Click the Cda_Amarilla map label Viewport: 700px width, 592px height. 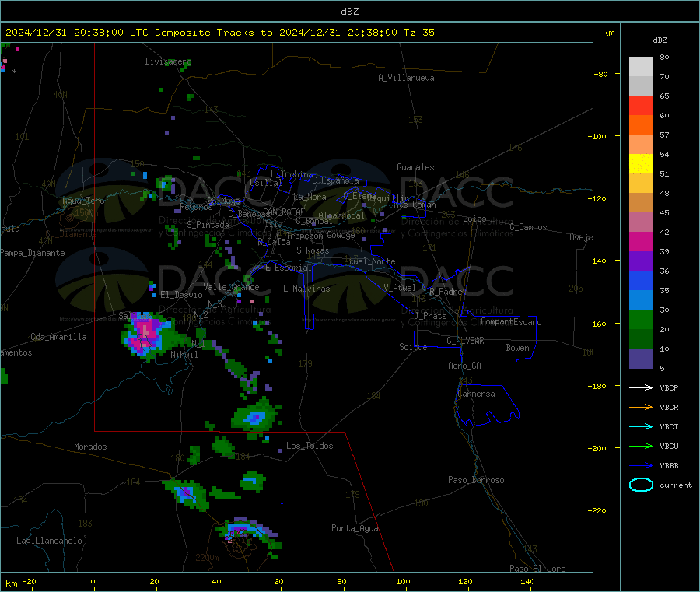58,337
